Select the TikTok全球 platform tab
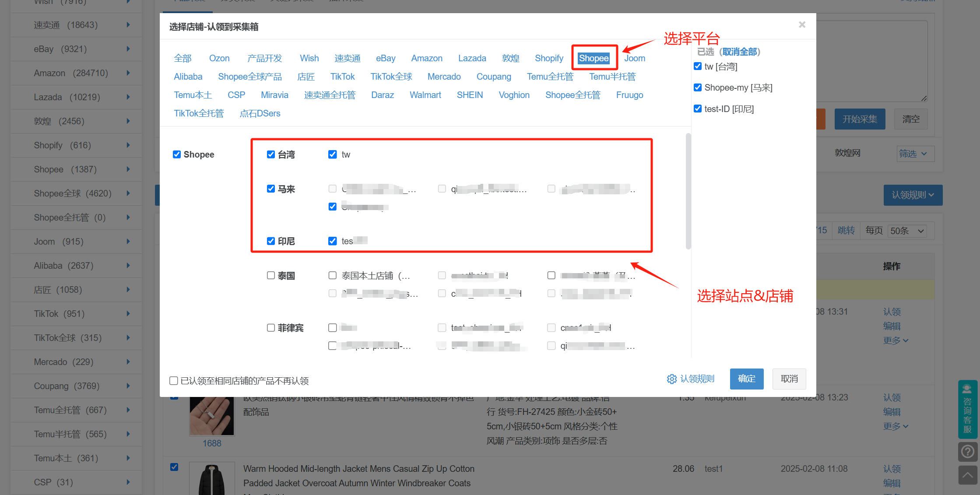The height and width of the screenshot is (495, 980). pyautogui.click(x=391, y=77)
